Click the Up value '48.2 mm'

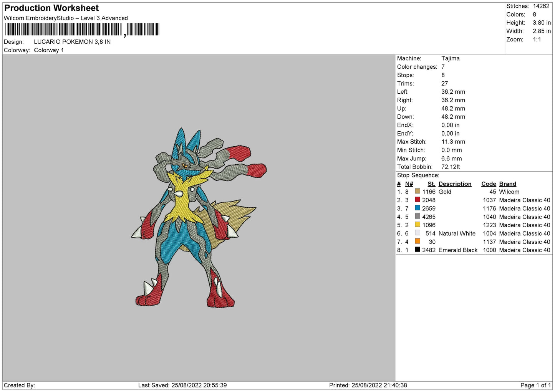(x=453, y=109)
